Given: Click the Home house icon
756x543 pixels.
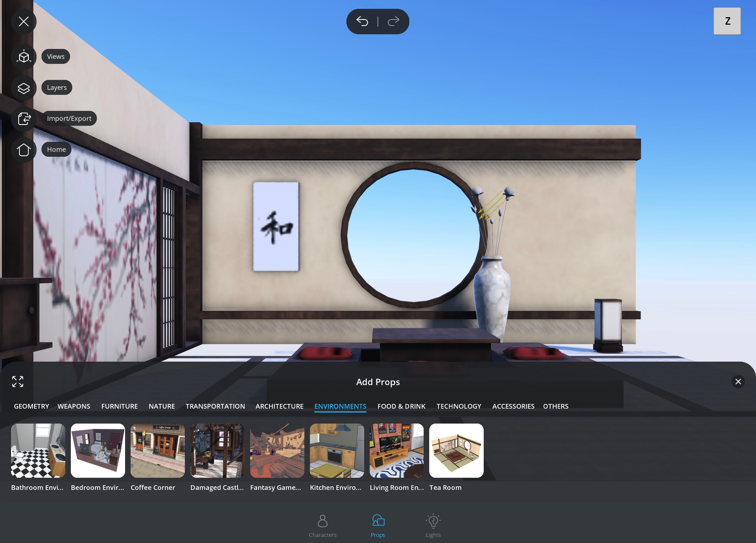Looking at the screenshot, I should coord(24,150).
